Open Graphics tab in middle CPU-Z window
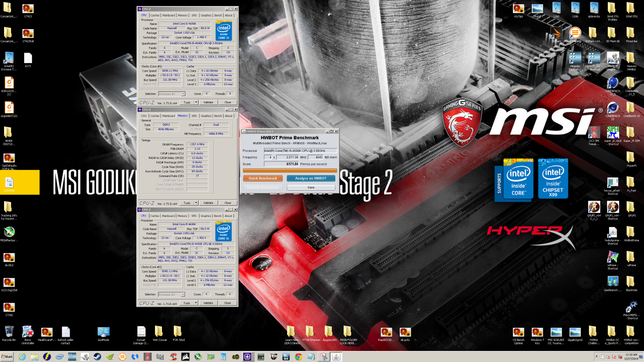This screenshot has width=644, height=362. 206,116
